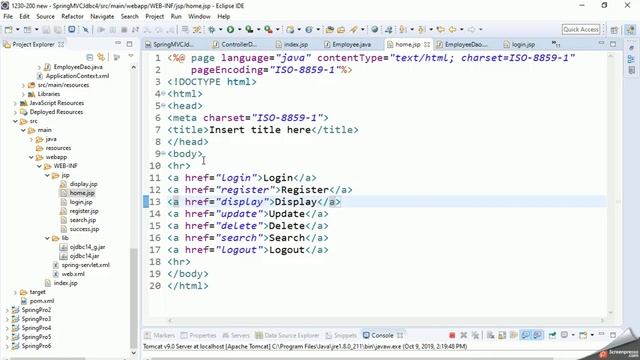Collapse the WEB-INF folder
This screenshot has width=640, height=360.
click(x=39, y=166)
